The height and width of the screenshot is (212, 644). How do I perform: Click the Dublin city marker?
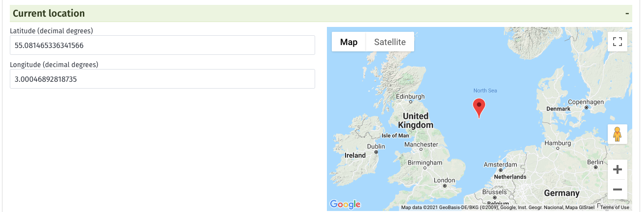pos(376,152)
